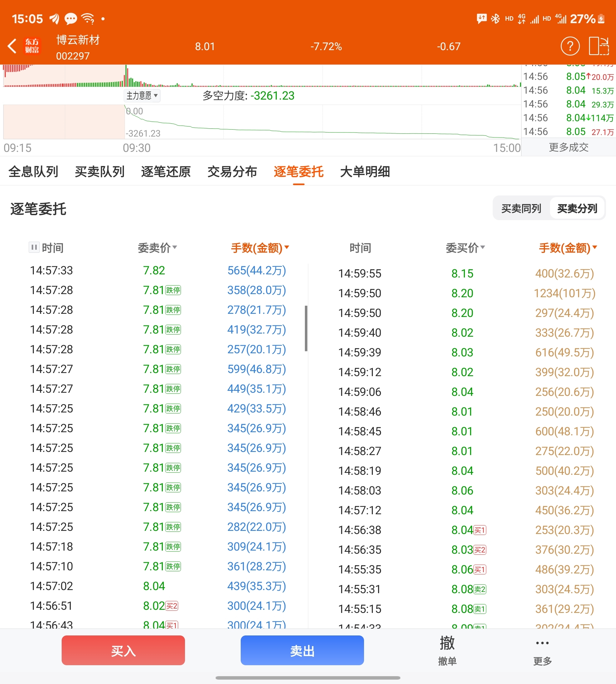Tap 卖2 tag on 14:55:31 row
616x684 pixels.
(x=480, y=589)
